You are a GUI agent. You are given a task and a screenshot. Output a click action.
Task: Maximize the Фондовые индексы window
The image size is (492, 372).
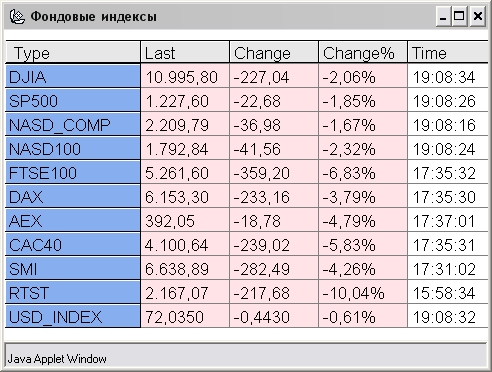tap(459, 16)
